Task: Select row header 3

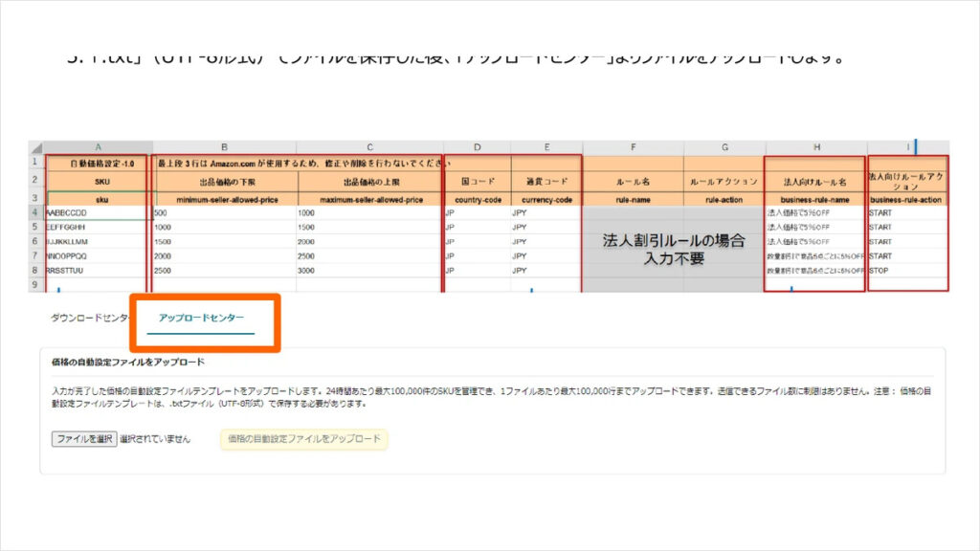Action: coord(35,199)
